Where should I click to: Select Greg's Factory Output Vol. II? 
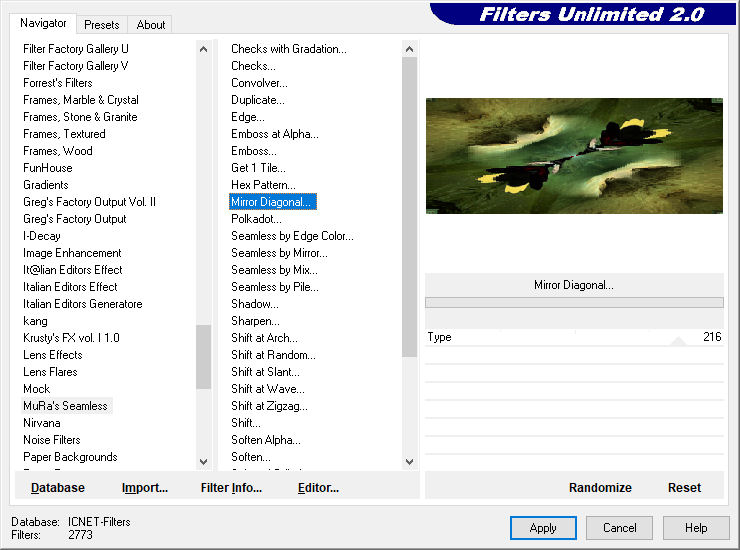pos(89,202)
